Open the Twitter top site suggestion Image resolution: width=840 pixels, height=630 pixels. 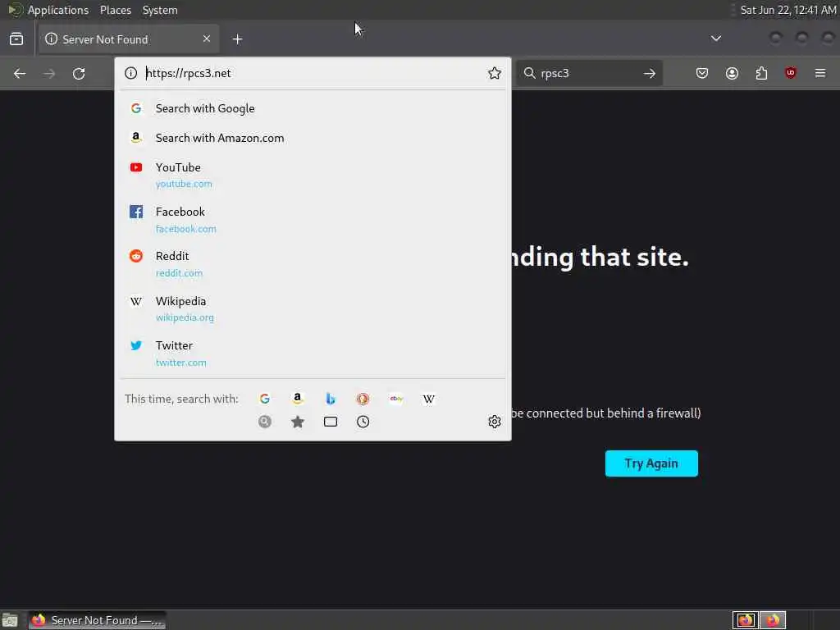pyautogui.click(x=313, y=354)
